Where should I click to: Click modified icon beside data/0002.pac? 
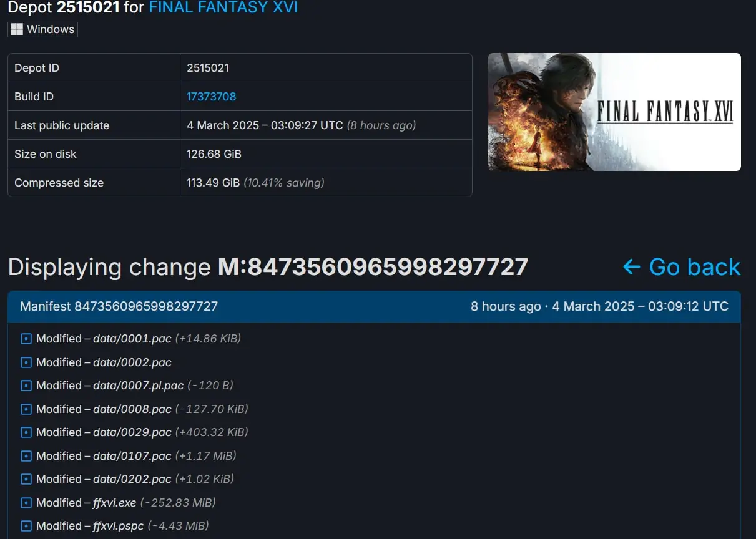26,362
